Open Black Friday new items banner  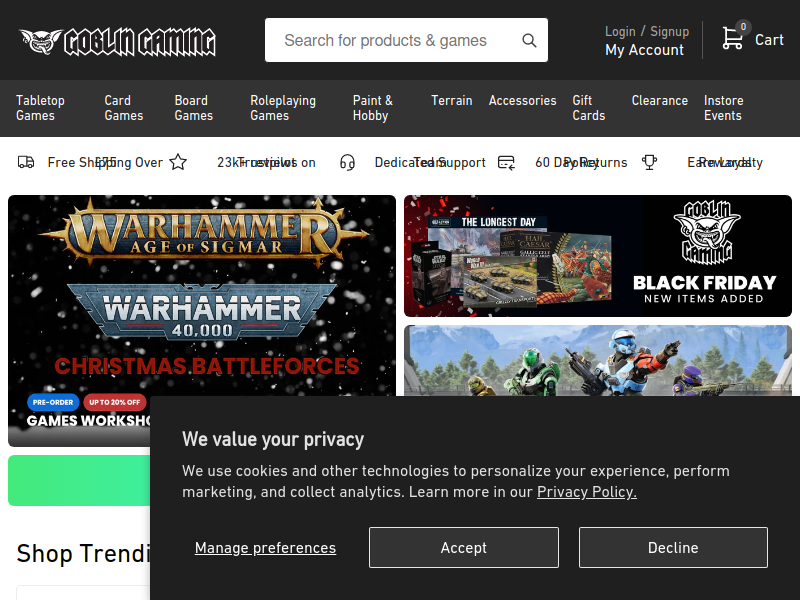pos(598,256)
